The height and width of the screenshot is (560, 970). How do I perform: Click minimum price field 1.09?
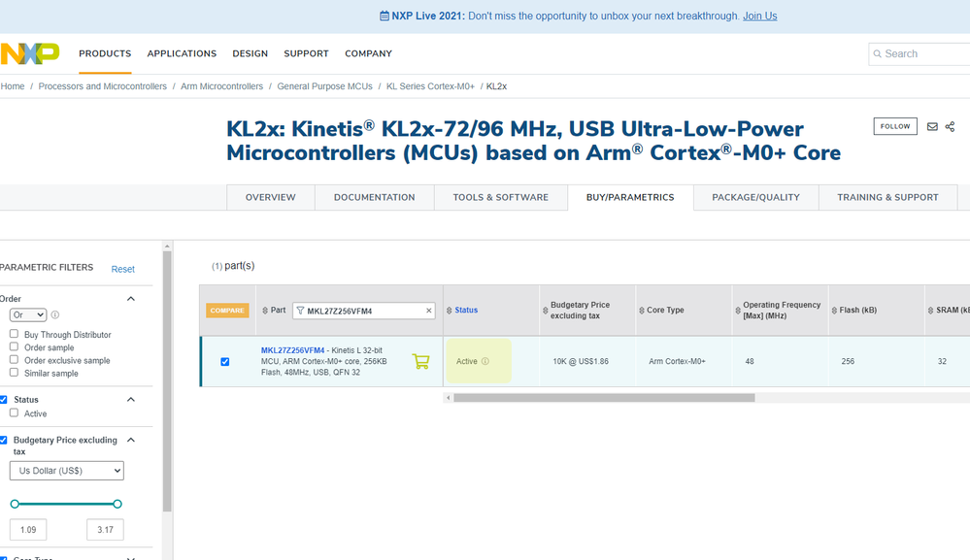click(28, 530)
